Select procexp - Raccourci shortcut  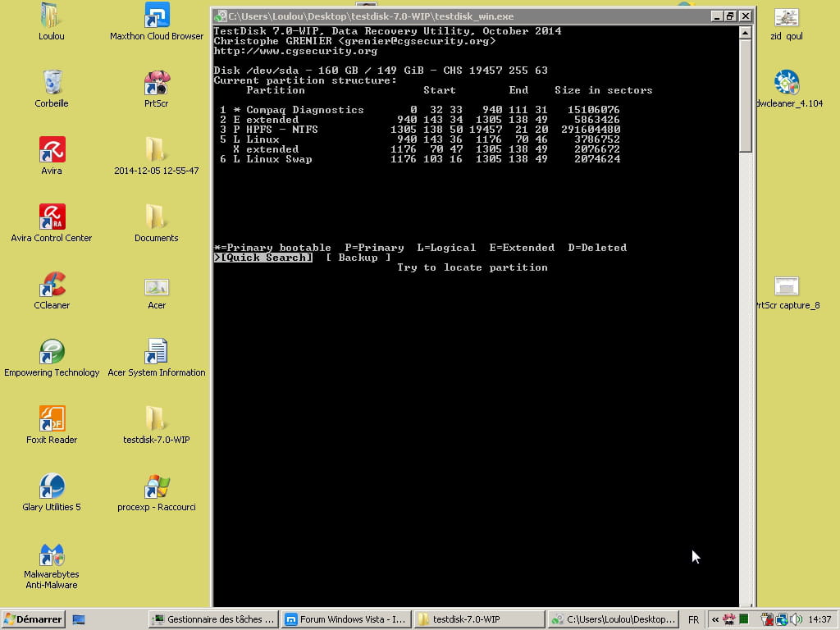click(157, 492)
